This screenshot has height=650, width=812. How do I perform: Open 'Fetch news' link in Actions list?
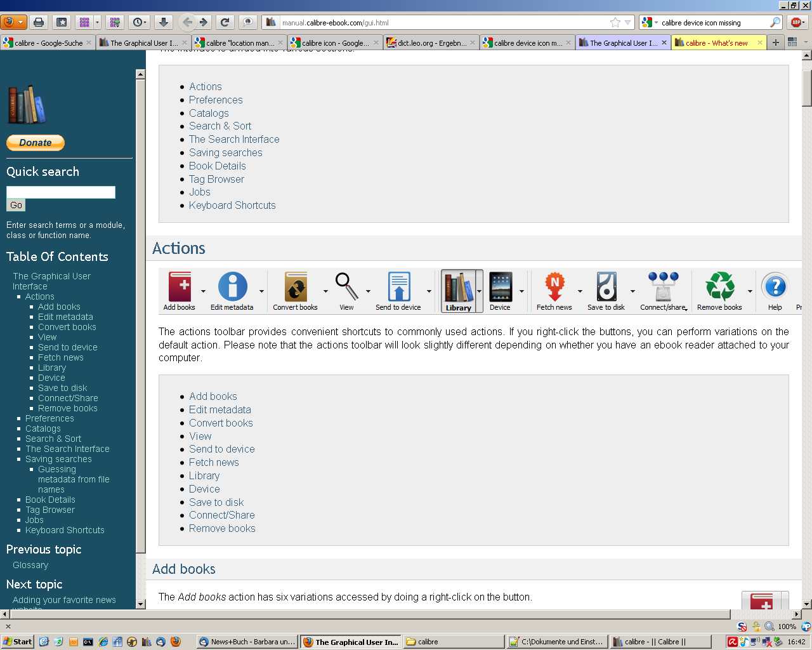pos(214,462)
